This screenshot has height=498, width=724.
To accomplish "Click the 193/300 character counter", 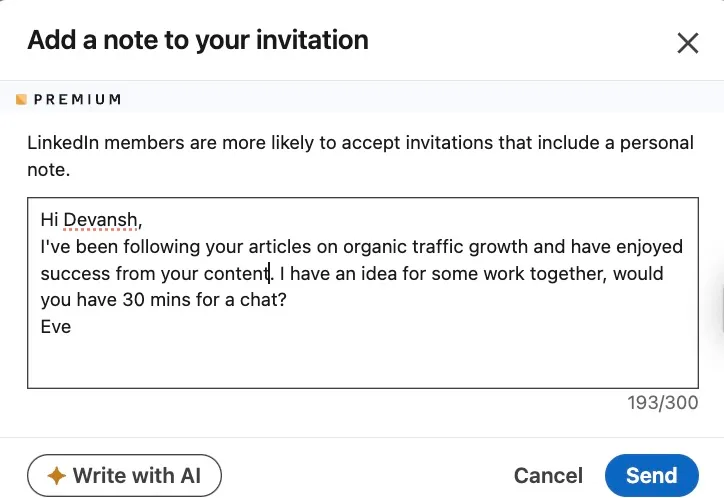I will (663, 403).
